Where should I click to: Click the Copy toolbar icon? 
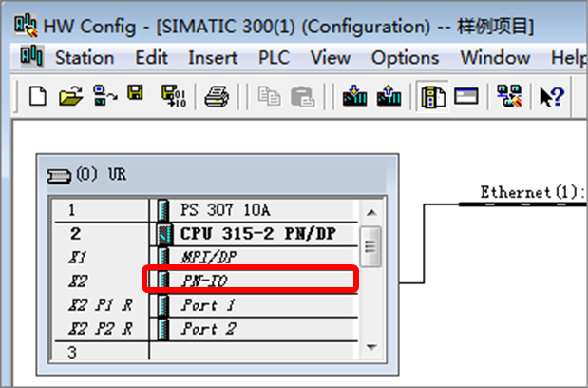pyautogui.click(x=269, y=96)
